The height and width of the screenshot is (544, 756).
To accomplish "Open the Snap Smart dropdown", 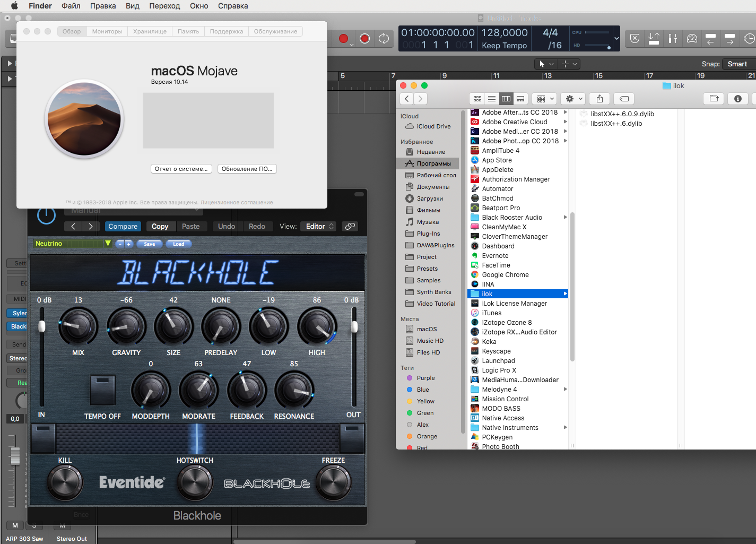I will [737, 64].
